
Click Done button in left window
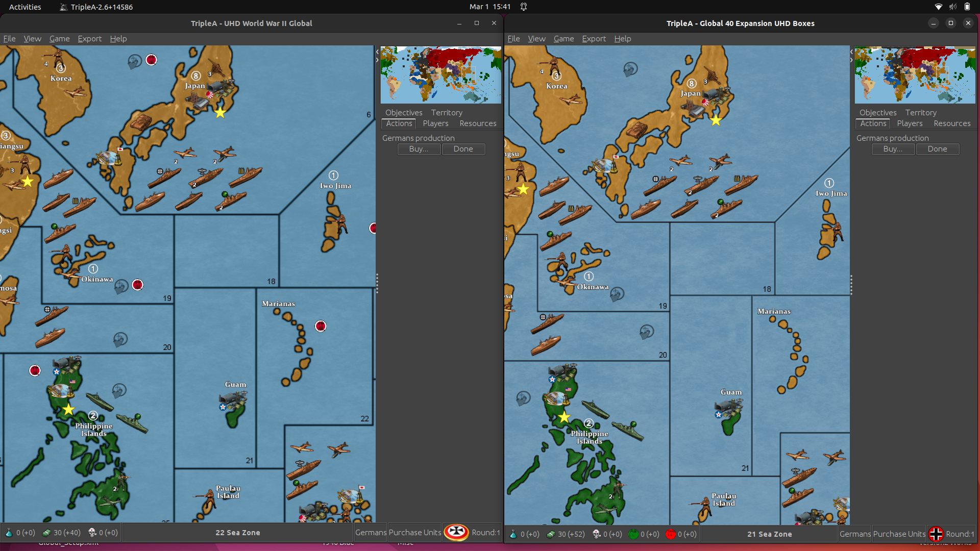(x=463, y=149)
